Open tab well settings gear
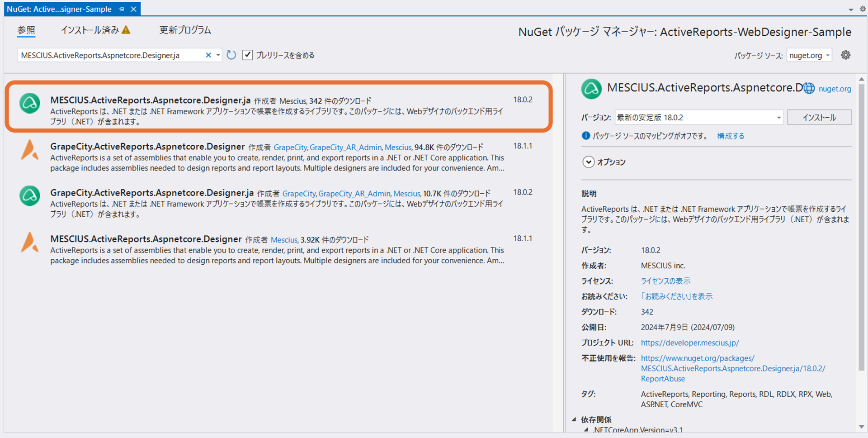 863,9
